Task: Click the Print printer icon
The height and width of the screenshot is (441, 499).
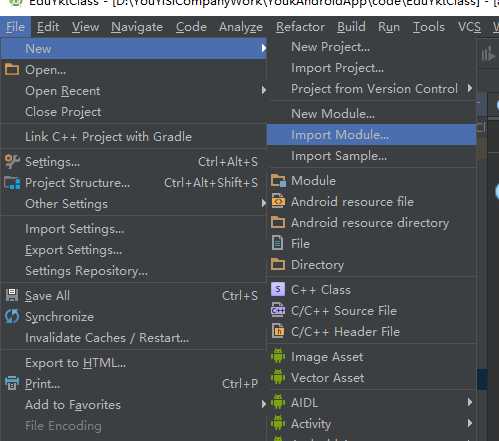Action: [x=12, y=384]
